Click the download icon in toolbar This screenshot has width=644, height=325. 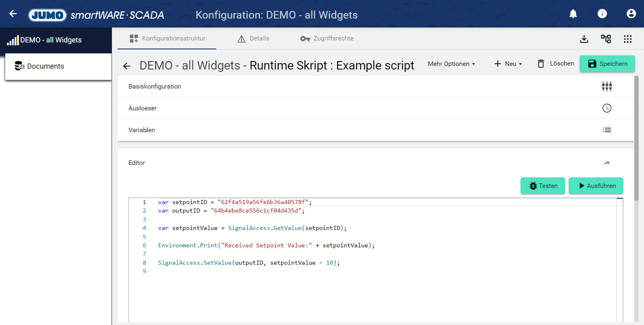click(584, 39)
